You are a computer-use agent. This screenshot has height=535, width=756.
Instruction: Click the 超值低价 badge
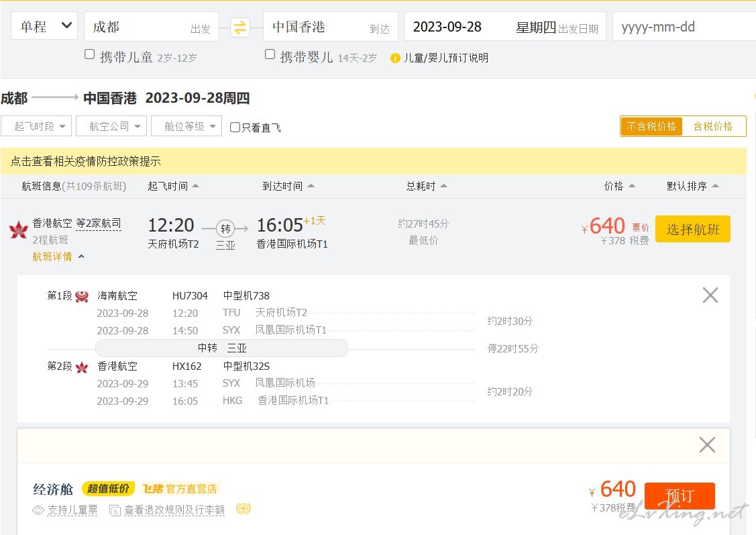[x=109, y=489]
